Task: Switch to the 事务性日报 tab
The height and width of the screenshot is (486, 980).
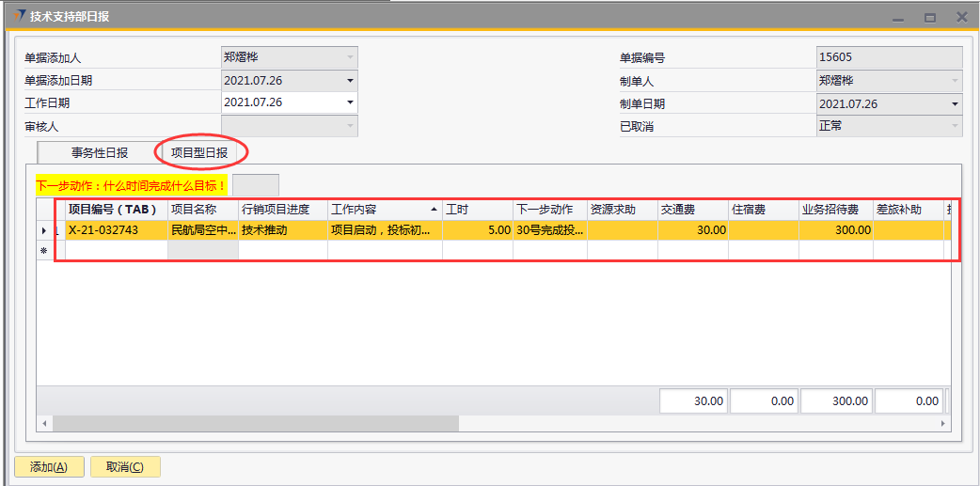Action: point(100,152)
